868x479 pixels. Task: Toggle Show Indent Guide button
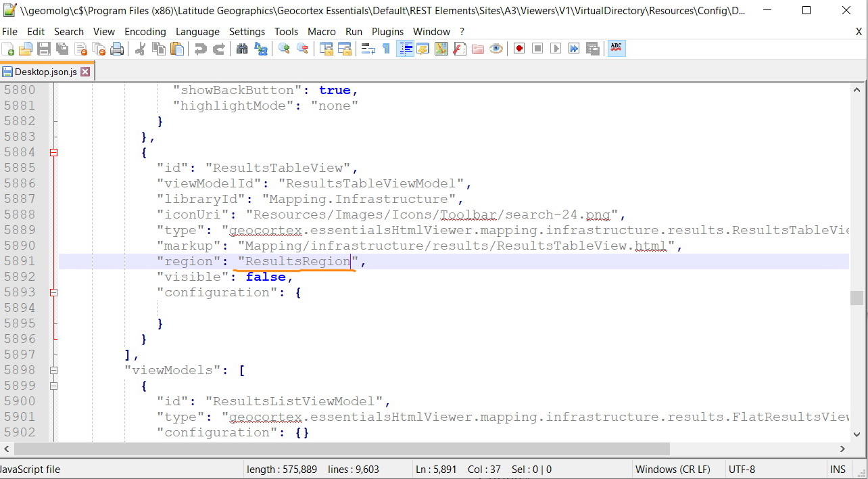[x=406, y=49]
